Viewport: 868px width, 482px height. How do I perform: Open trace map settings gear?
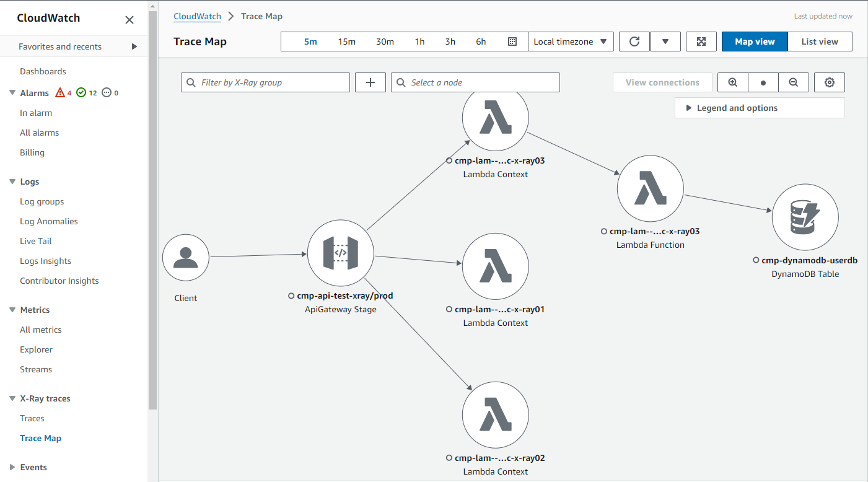point(830,82)
